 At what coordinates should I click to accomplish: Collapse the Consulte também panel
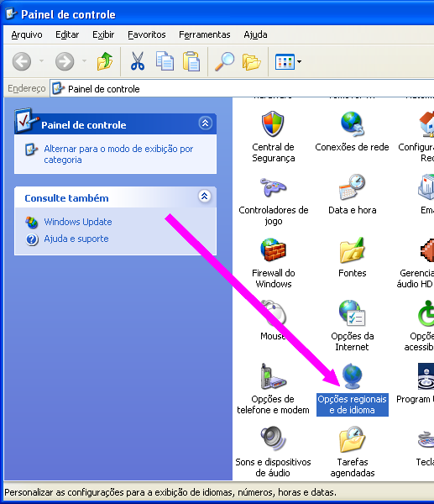pos(205,196)
